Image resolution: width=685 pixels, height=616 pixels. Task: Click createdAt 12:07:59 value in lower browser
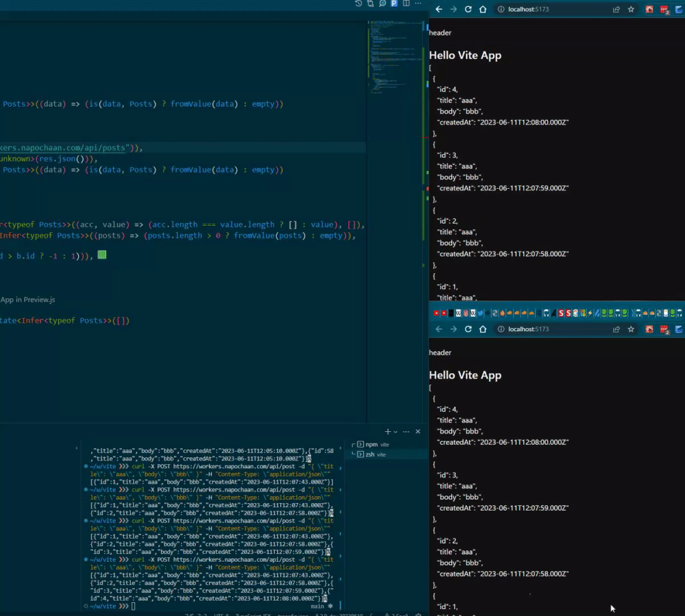pos(523,508)
